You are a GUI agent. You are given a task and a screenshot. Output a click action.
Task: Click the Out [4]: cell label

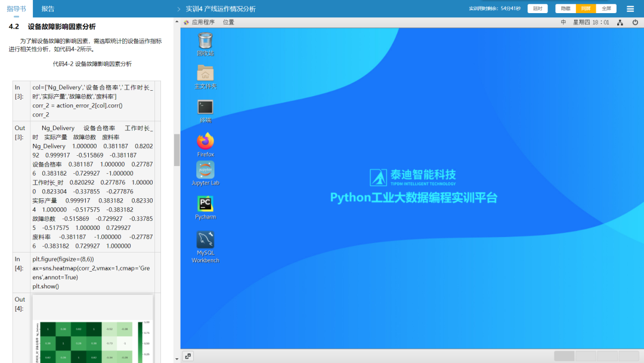20,304
